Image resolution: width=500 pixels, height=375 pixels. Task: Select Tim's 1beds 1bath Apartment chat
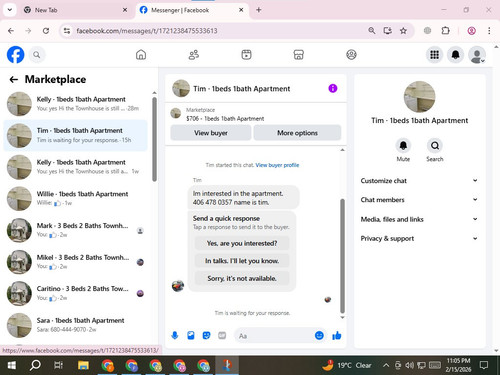coord(75,135)
